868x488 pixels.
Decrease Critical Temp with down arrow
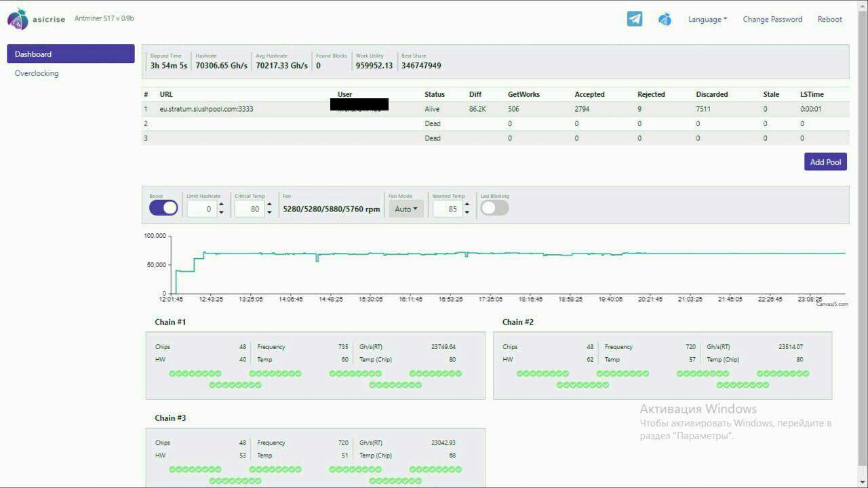click(269, 213)
